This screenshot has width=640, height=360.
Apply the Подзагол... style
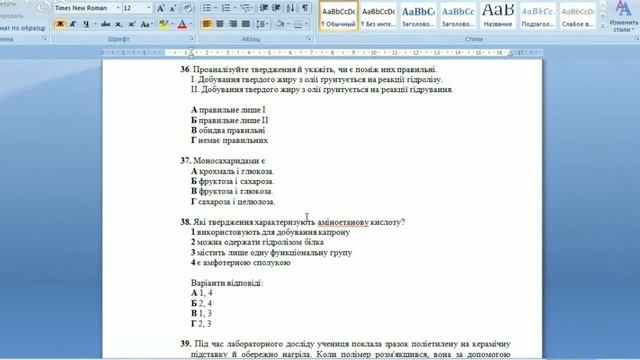[x=538, y=16]
